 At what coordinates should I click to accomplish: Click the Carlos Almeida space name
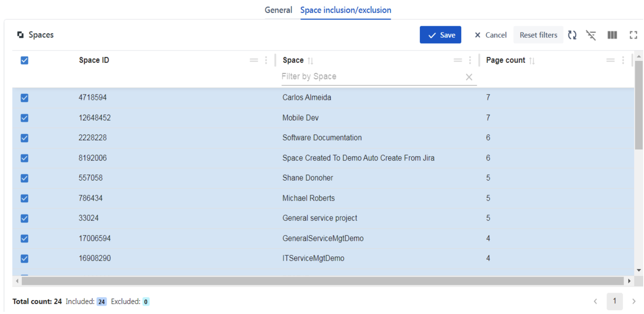click(307, 97)
